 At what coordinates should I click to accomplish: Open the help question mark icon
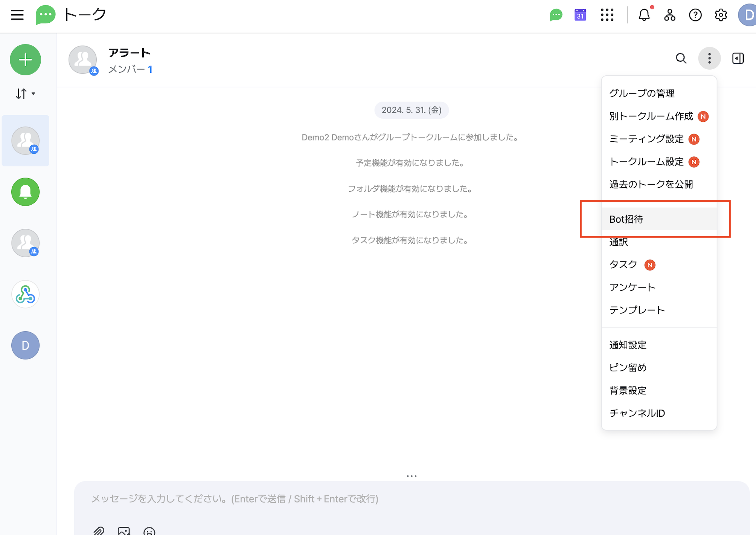coord(695,15)
